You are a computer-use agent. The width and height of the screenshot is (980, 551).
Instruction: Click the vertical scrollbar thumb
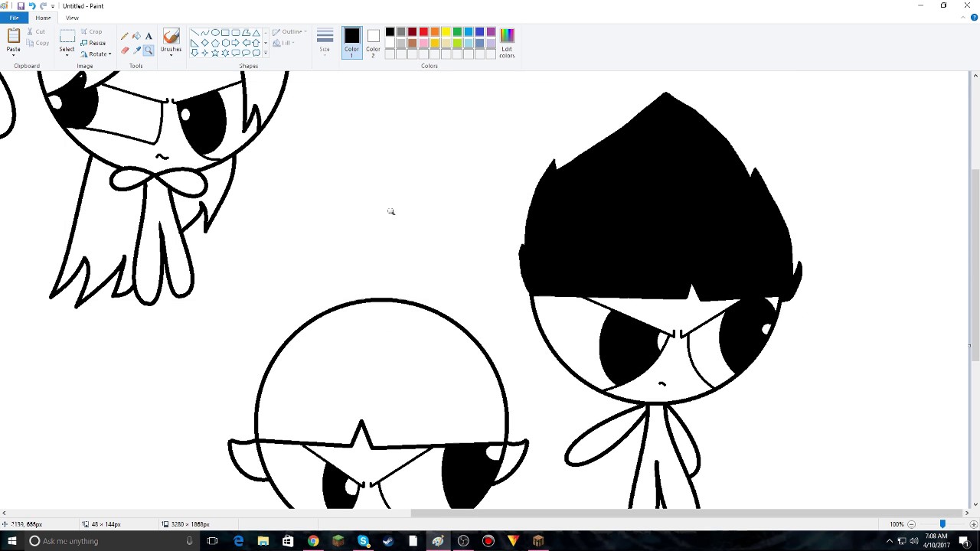pos(975,265)
